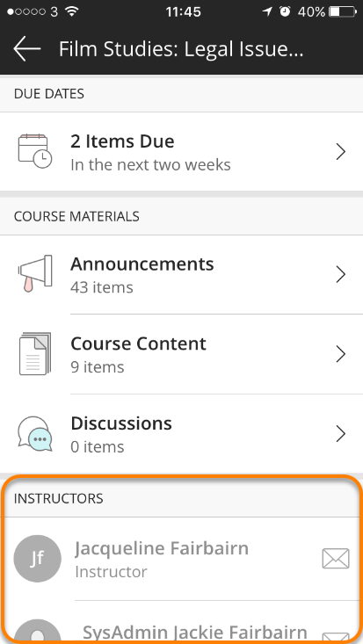This screenshot has width=363, height=644.
Task: Tap the speech bubbles Discussions icon
Action: tap(35, 434)
